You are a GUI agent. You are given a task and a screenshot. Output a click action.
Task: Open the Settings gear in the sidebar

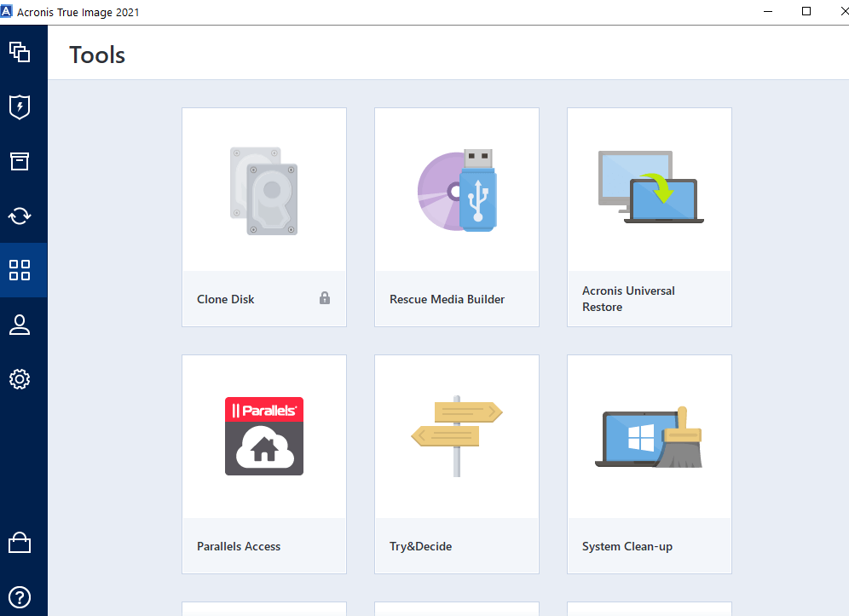pyautogui.click(x=20, y=379)
